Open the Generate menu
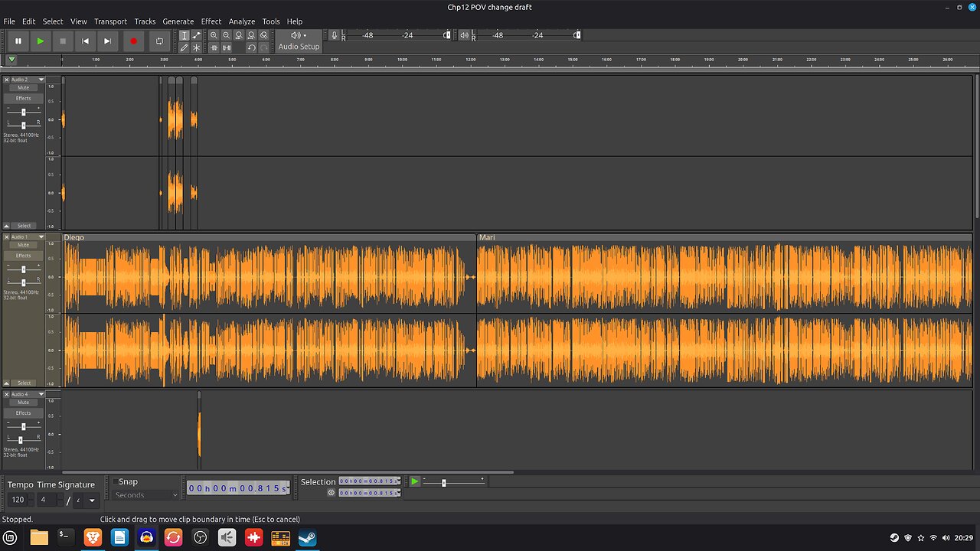 178,21
